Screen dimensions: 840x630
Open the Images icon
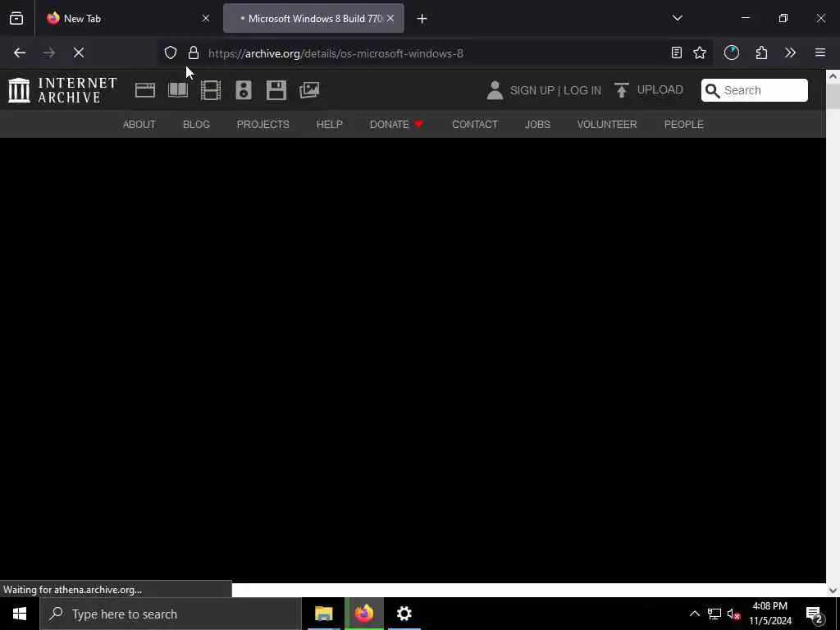point(309,90)
